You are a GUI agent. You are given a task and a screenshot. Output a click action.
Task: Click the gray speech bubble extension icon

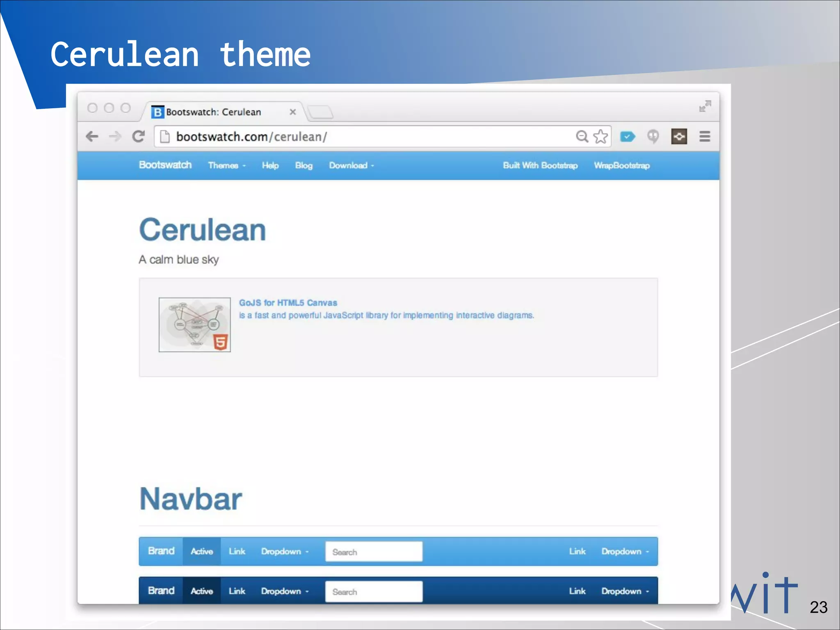click(x=653, y=136)
